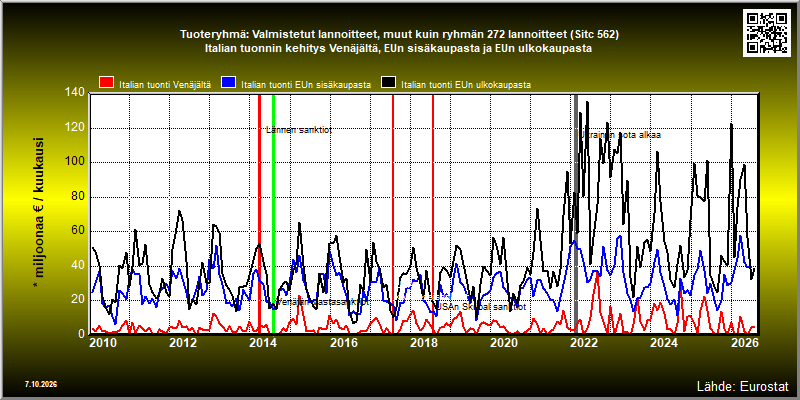Click x-axis year label 2022
This screenshot has width=800, height=400.
pos(584,343)
